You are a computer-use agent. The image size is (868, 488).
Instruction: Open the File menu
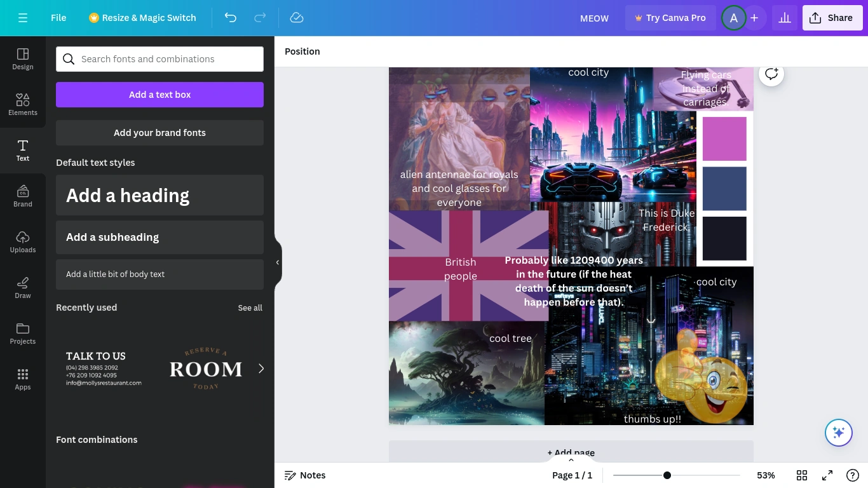point(58,18)
